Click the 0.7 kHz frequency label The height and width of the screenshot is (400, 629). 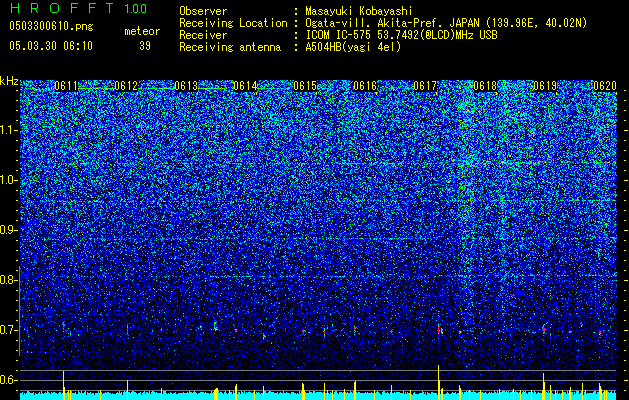point(8,330)
